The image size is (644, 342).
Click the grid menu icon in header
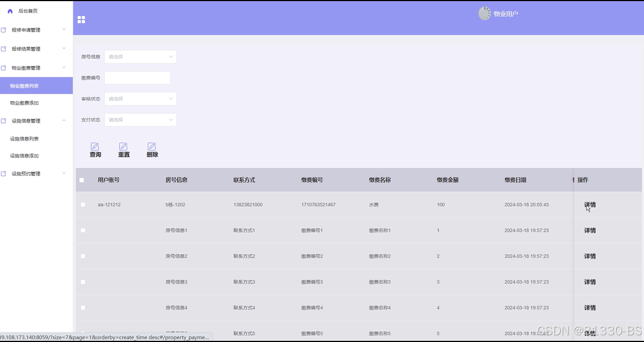coord(81,20)
